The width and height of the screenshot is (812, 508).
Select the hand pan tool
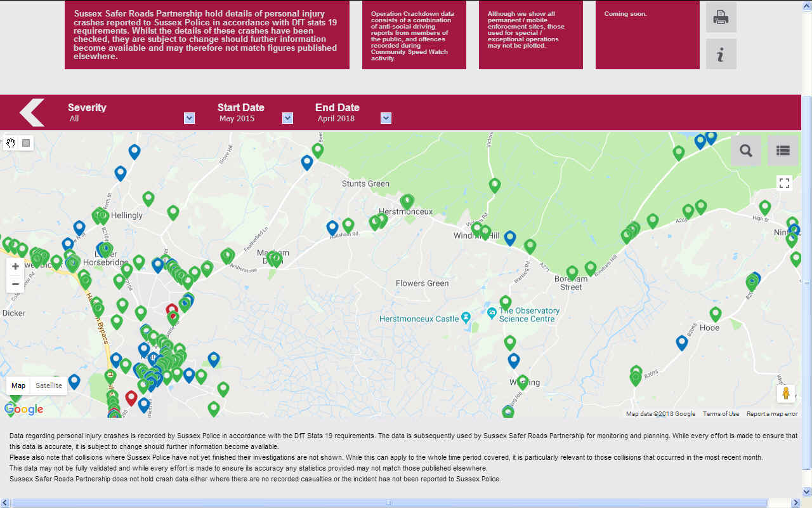coord(11,143)
